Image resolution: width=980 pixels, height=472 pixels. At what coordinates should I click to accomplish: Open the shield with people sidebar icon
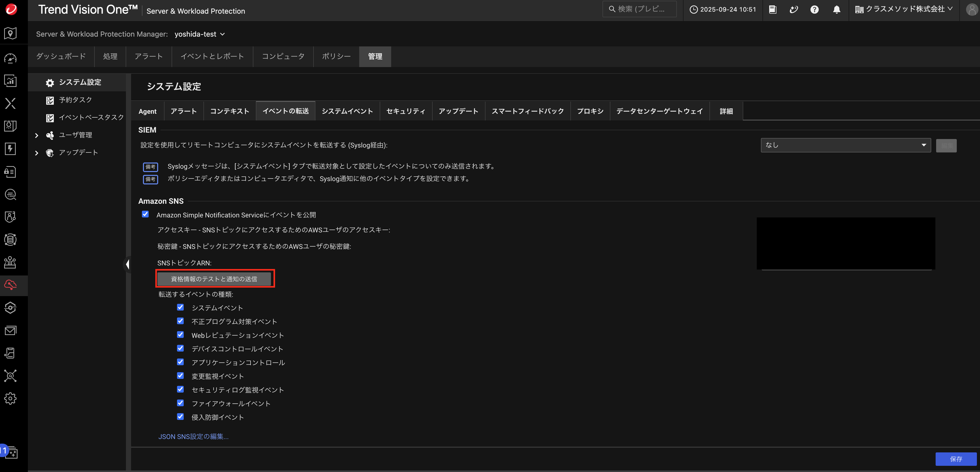click(10, 217)
